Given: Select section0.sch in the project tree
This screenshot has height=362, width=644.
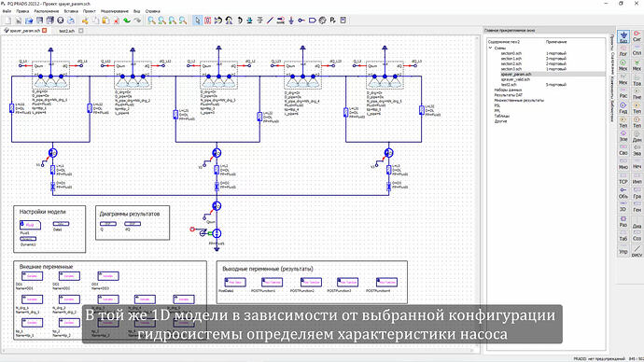Looking at the screenshot, I should tap(511, 53).
